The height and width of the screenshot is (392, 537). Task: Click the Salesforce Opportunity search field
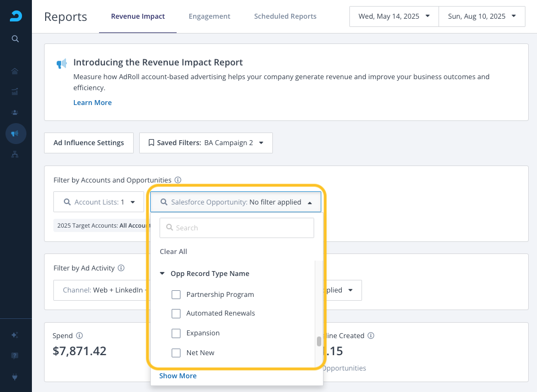coord(237,228)
